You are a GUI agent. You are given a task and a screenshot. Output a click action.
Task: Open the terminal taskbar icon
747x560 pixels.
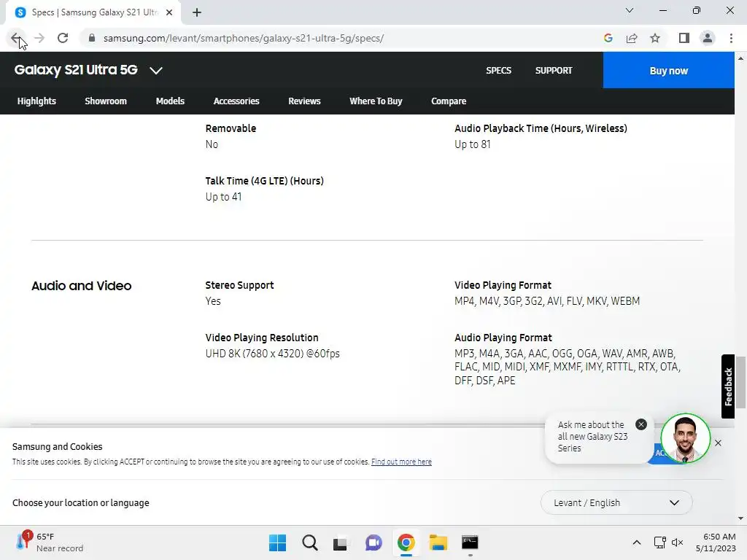pyautogui.click(x=470, y=542)
